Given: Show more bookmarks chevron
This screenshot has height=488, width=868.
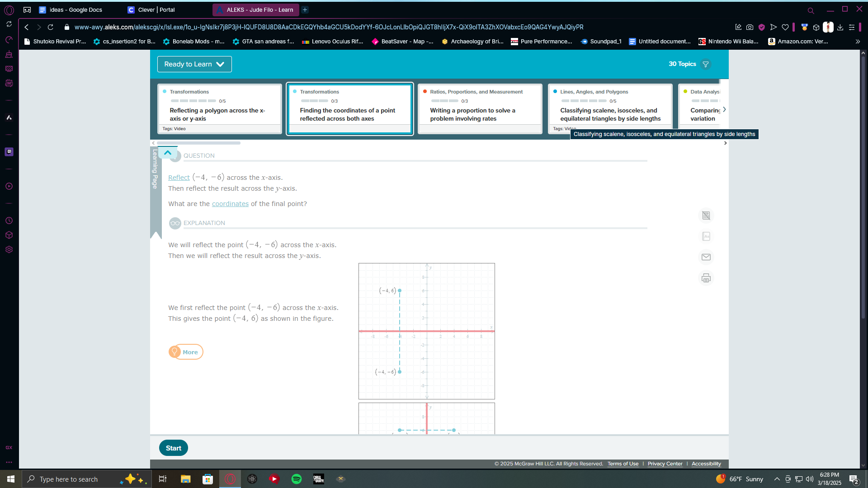Looking at the screenshot, I should point(858,41).
